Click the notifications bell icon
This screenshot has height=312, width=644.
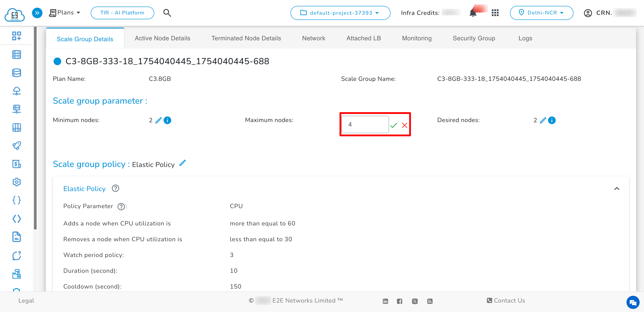tap(473, 13)
